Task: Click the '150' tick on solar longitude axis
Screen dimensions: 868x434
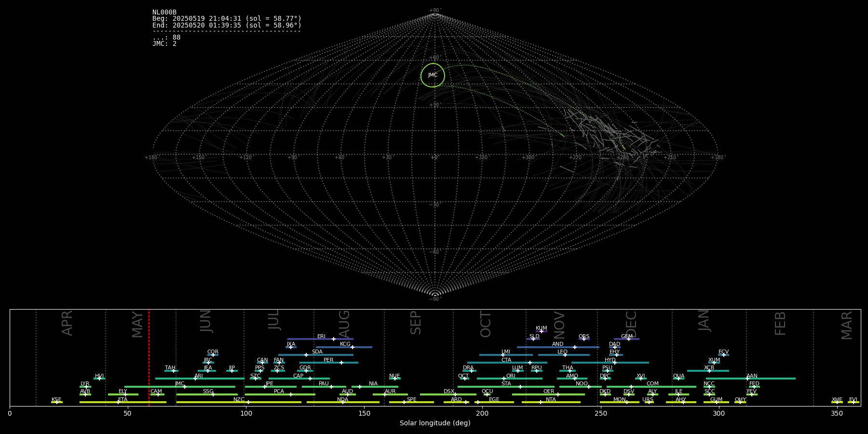Action: pos(364,414)
